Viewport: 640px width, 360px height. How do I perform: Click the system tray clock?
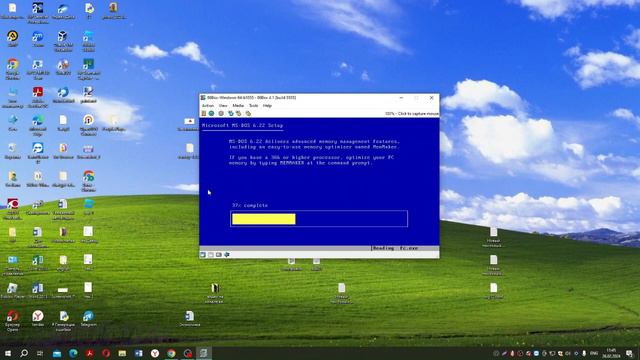(x=611, y=353)
